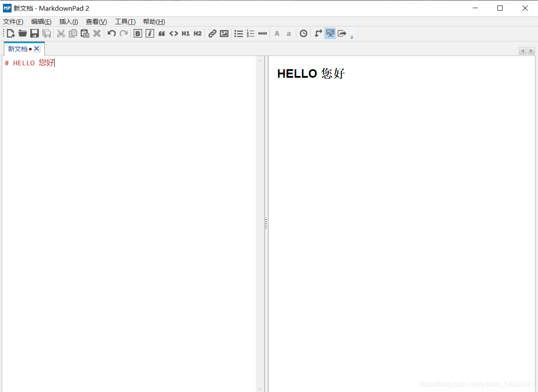This screenshot has height=392, width=538.
Task: Minimize the MarkdownPad 2 window
Action: click(x=475, y=8)
